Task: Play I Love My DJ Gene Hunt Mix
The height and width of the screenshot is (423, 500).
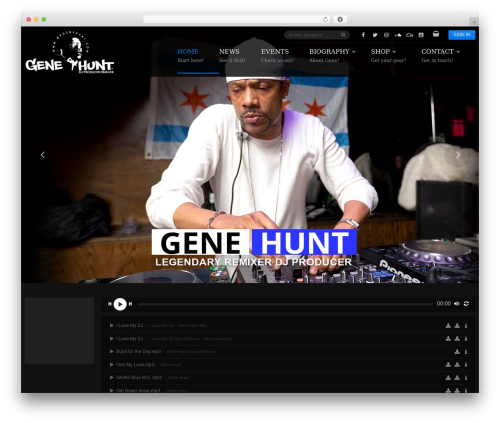Action: tap(112, 325)
